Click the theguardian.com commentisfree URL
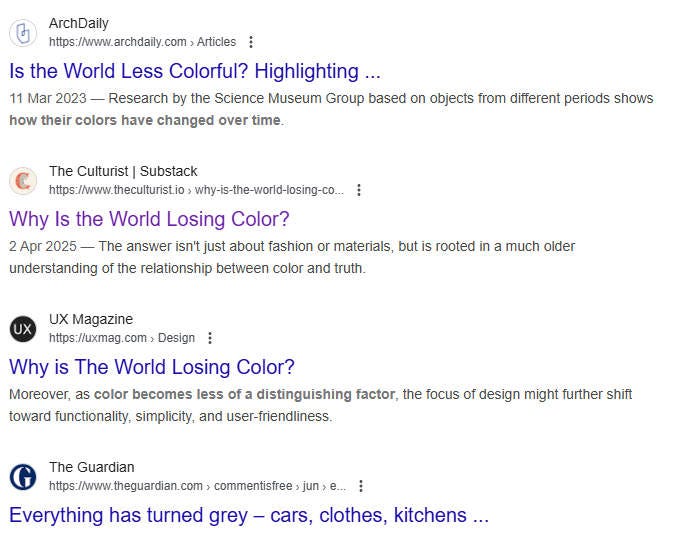Screen dimensions: 673x533 click(197, 486)
